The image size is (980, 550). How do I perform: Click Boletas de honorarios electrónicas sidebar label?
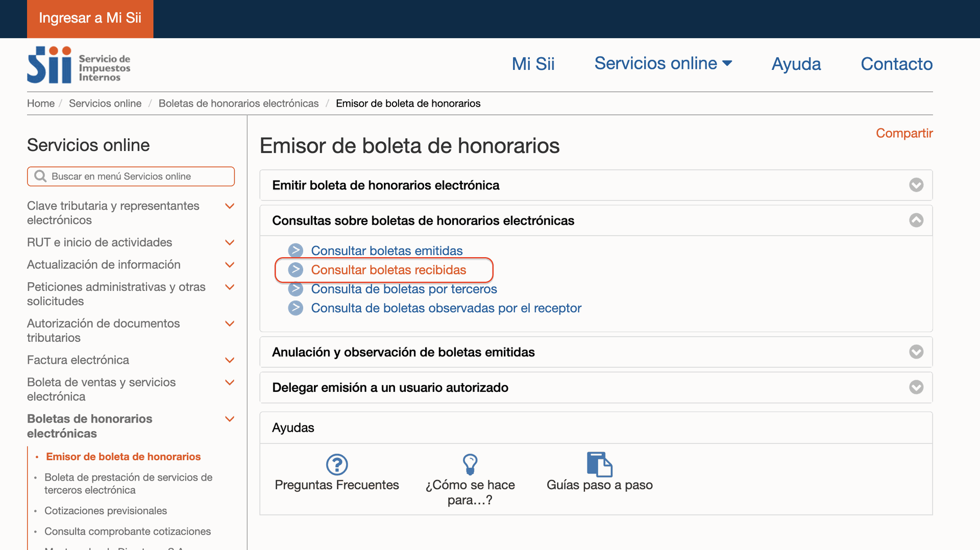(90, 426)
